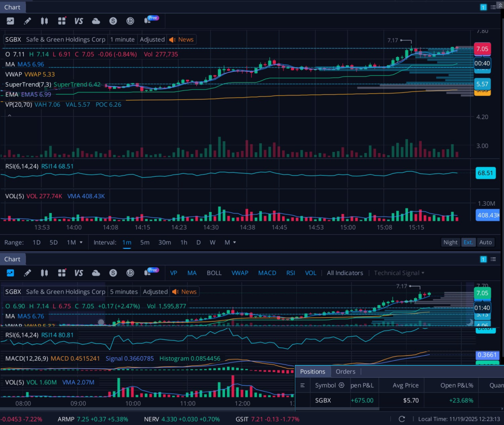Open candlestick chart type in top toolbar
Image resolution: width=504 pixels, height=425 pixels.
coord(45,21)
